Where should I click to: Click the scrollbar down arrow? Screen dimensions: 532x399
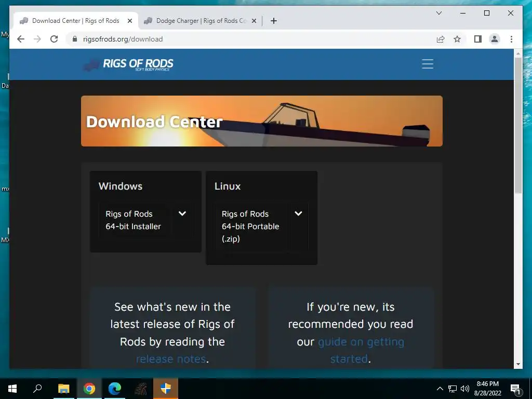tap(518, 364)
